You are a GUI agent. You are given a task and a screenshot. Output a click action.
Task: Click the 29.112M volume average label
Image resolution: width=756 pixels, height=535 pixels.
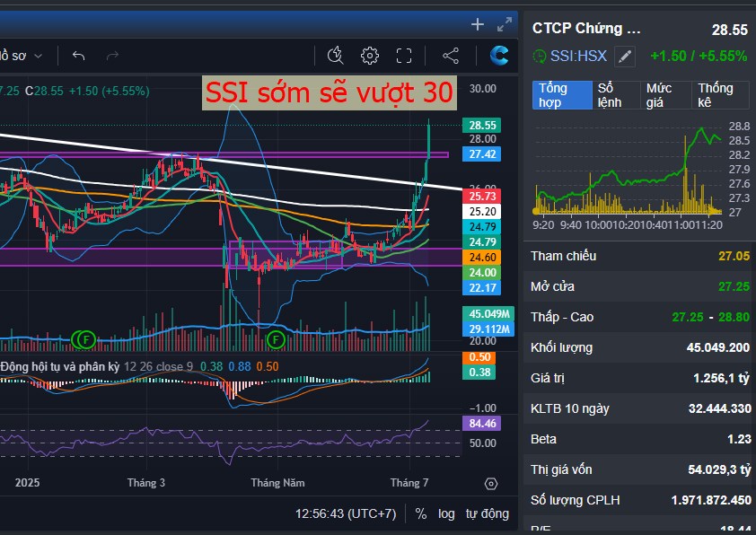(488, 329)
